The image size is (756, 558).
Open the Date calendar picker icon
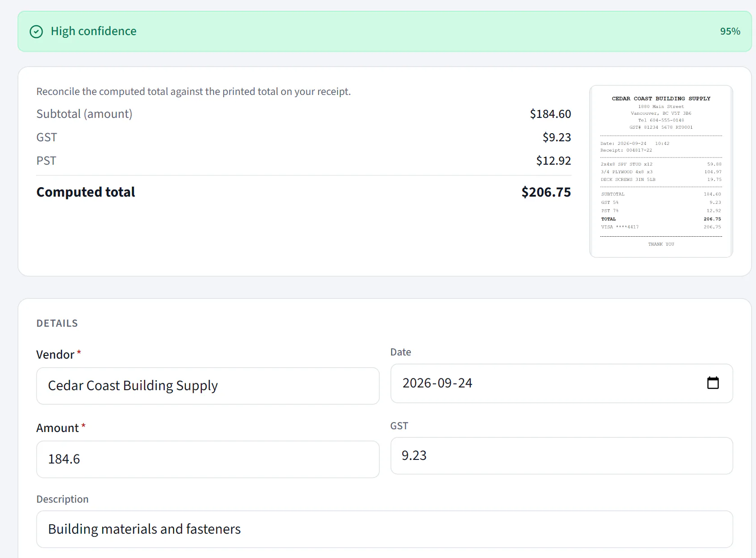pyautogui.click(x=713, y=383)
